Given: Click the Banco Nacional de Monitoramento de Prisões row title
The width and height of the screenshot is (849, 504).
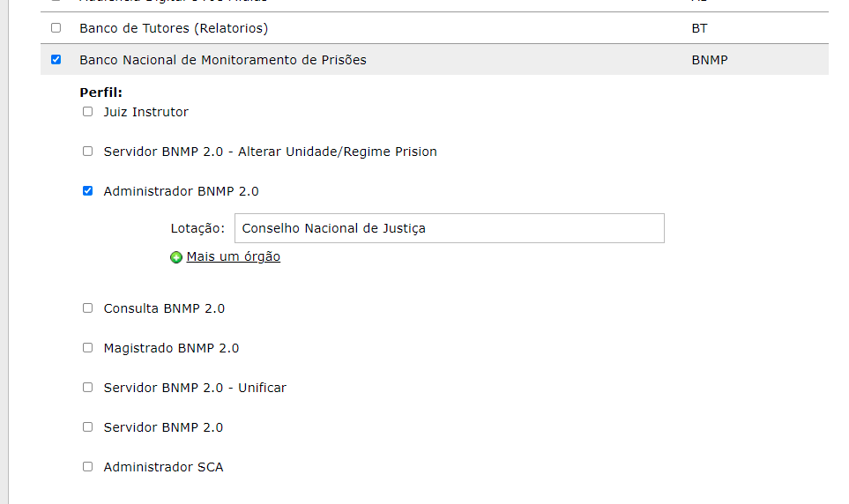Looking at the screenshot, I should click(223, 60).
